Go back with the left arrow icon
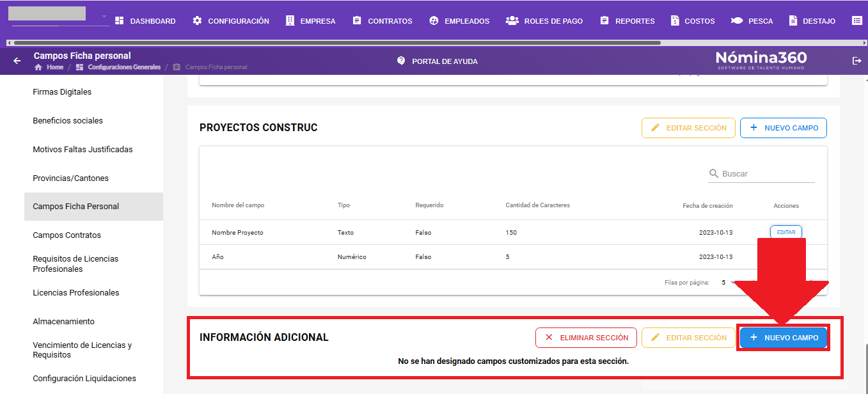 (x=17, y=61)
